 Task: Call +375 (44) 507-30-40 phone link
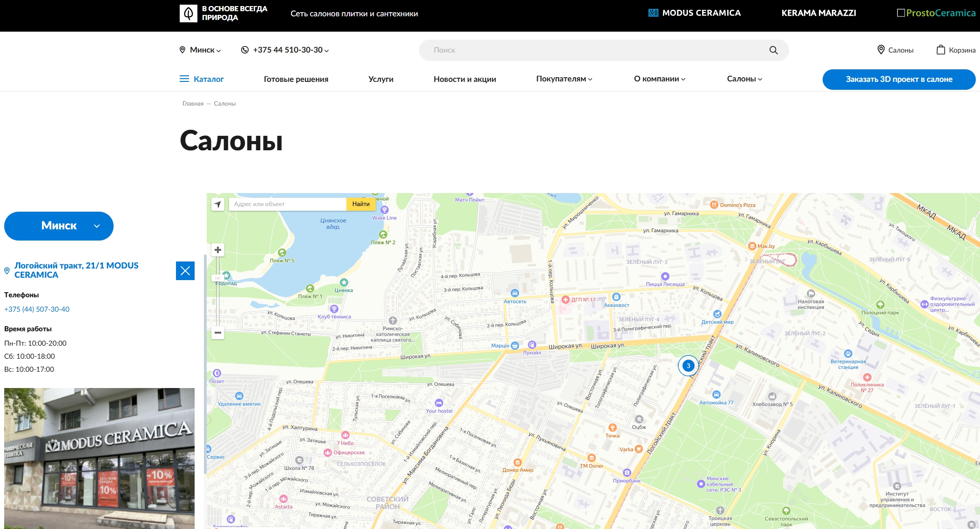(37, 309)
